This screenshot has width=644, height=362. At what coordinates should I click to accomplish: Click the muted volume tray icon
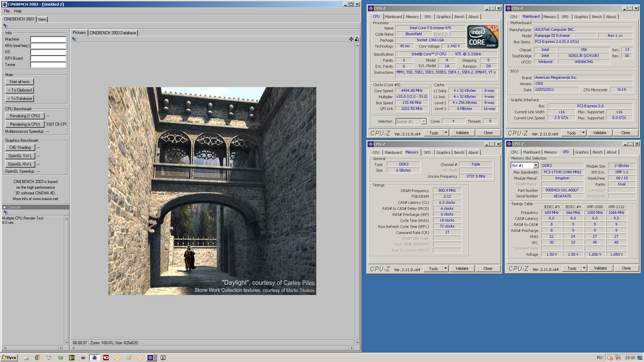[610, 358]
